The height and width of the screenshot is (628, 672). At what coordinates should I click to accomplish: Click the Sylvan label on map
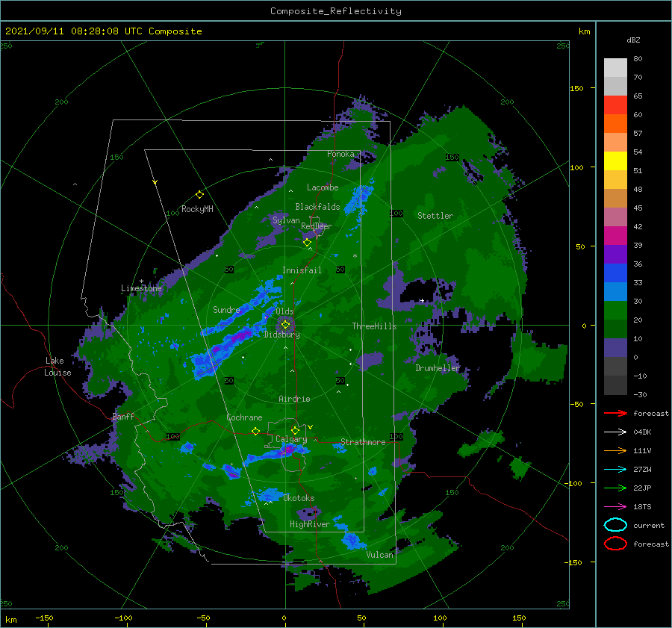(x=286, y=220)
